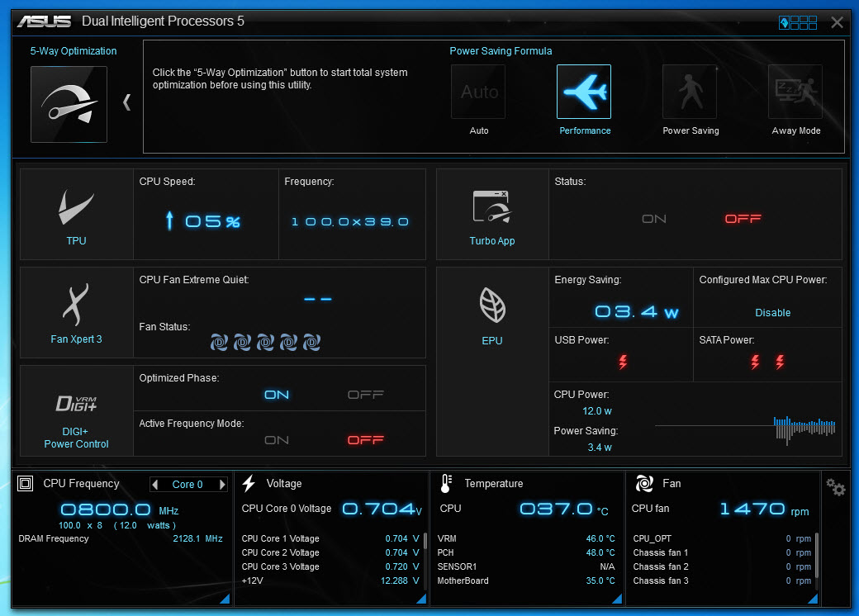Switch layout with the title bar view selector
This screenshot has height=616, width=859.
tap(798, 22)
